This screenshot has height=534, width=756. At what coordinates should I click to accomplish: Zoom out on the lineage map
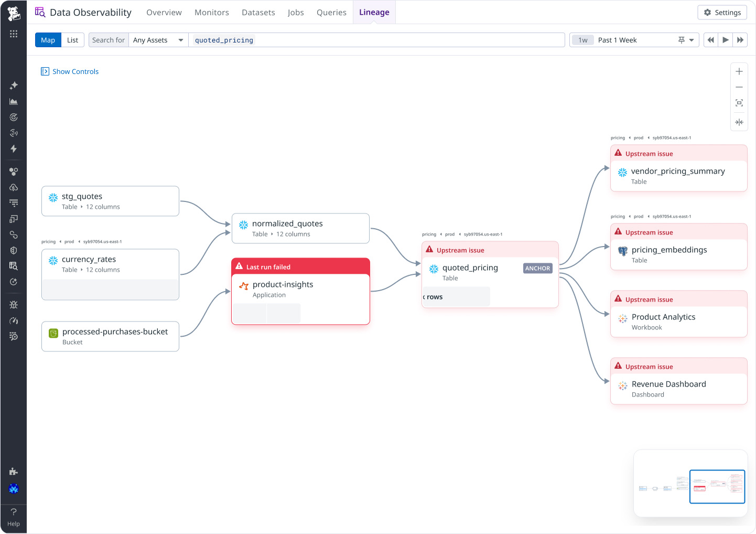click(x=739, y=87)
